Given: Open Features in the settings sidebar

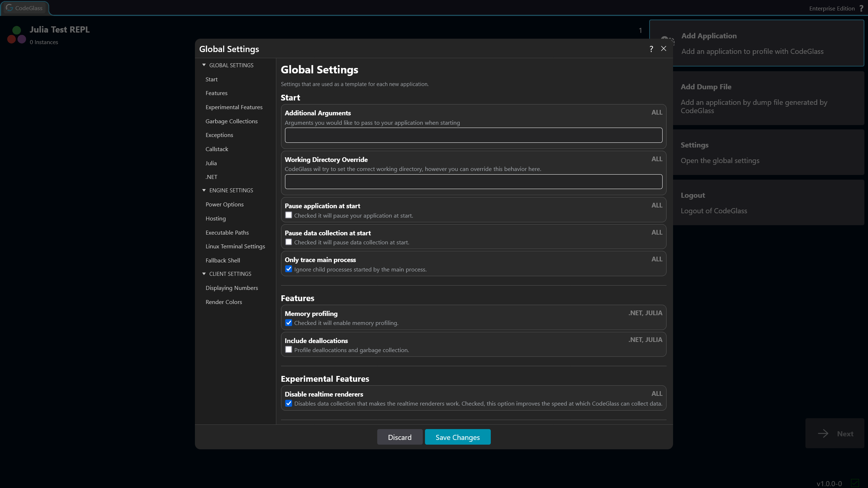Looking at the screenshot, I should tap(216, 93).
